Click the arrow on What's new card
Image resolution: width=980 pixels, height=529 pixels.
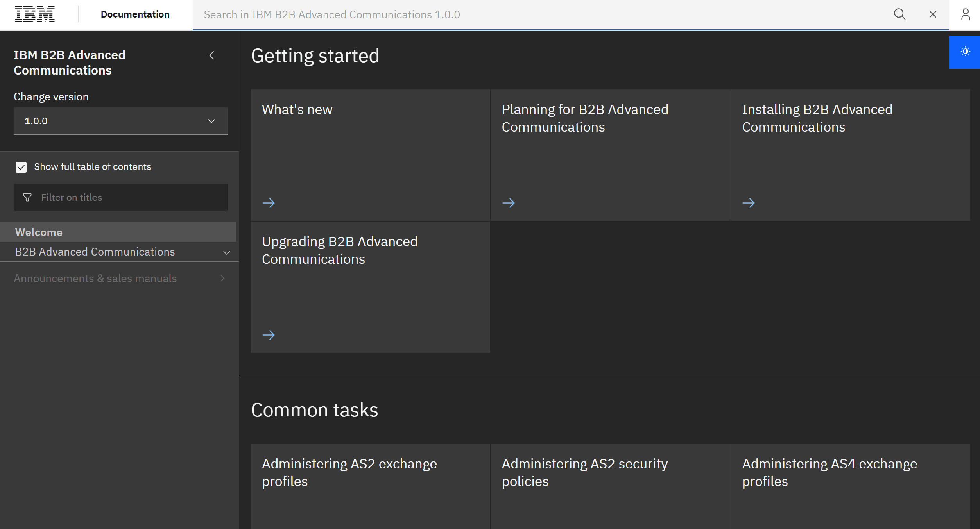269,203
